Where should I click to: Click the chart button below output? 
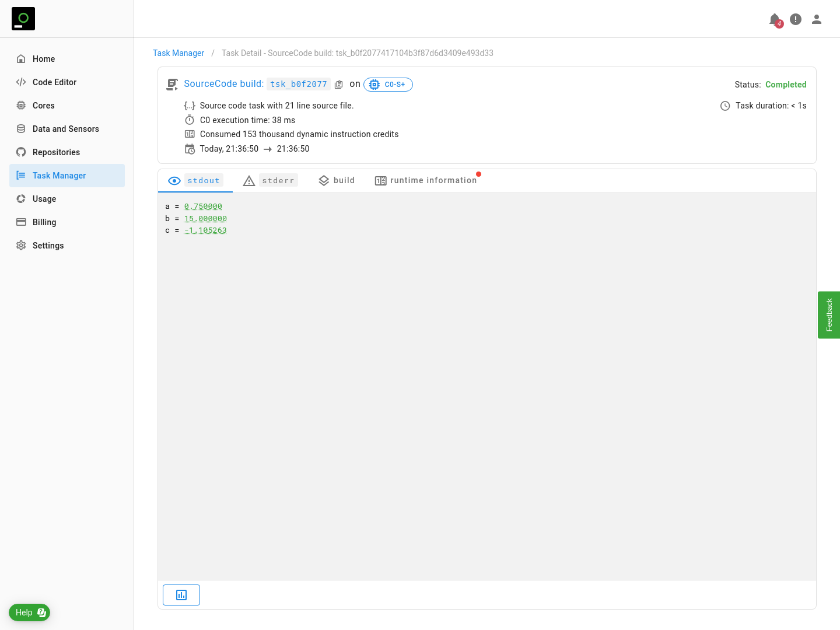click(181, 595)
